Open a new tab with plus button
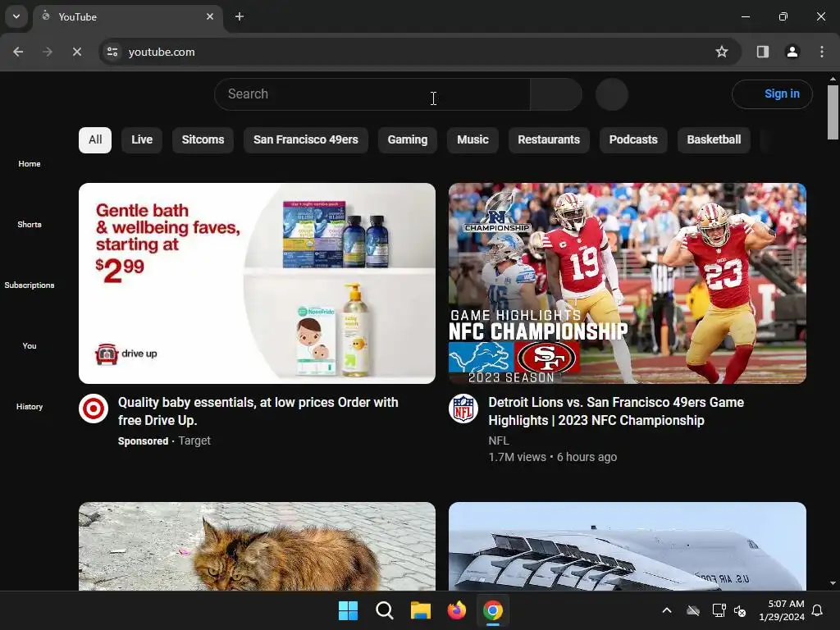The image size is (840, 630). [240, 16]
